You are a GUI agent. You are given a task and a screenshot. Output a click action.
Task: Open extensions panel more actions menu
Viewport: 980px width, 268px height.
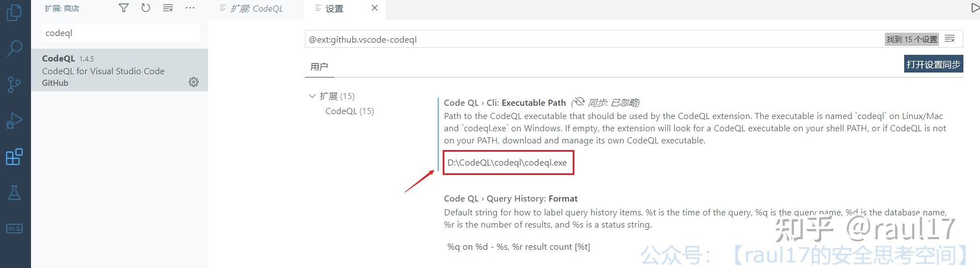coord(190,8)
